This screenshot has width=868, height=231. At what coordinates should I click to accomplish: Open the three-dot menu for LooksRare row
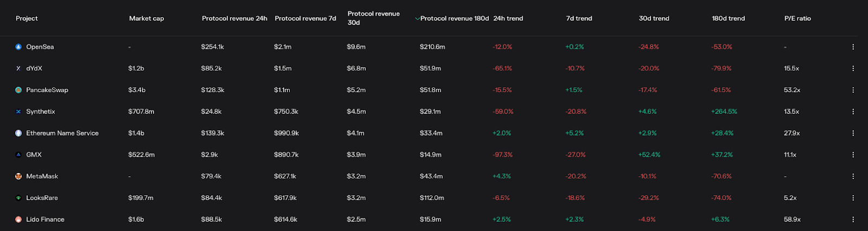click(x=853, y=198)
